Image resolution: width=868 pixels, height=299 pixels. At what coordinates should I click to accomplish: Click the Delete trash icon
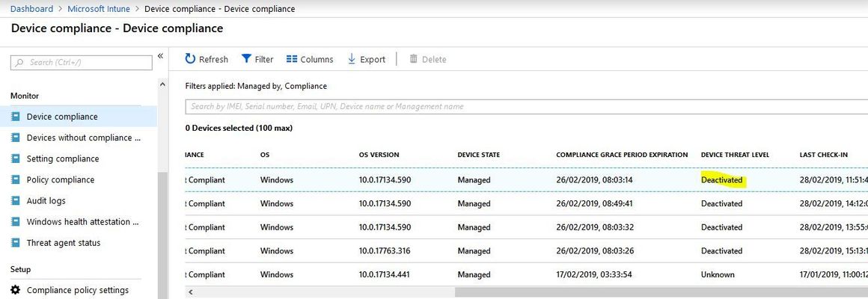(414, 58)
